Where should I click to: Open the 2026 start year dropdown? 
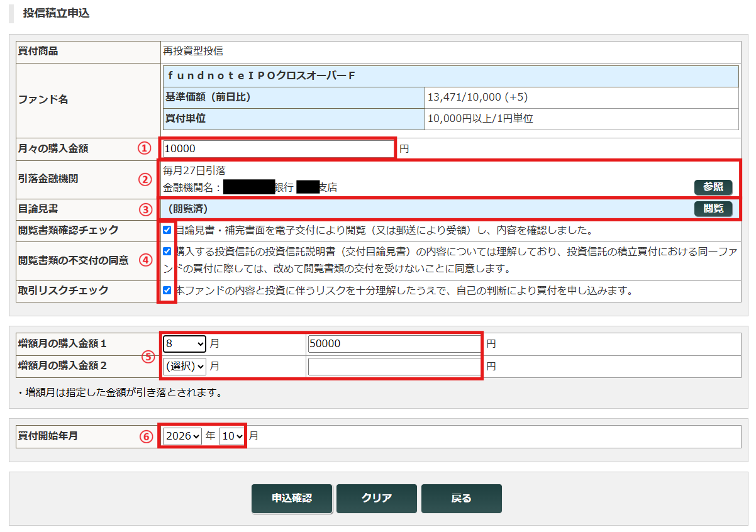pos(182,436)
